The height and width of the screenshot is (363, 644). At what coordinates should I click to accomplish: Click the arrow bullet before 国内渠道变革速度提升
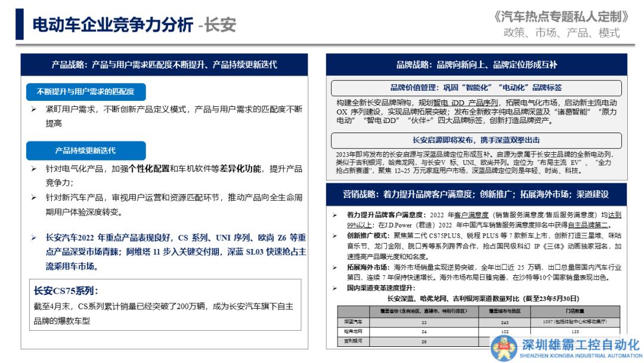(335, 288)
